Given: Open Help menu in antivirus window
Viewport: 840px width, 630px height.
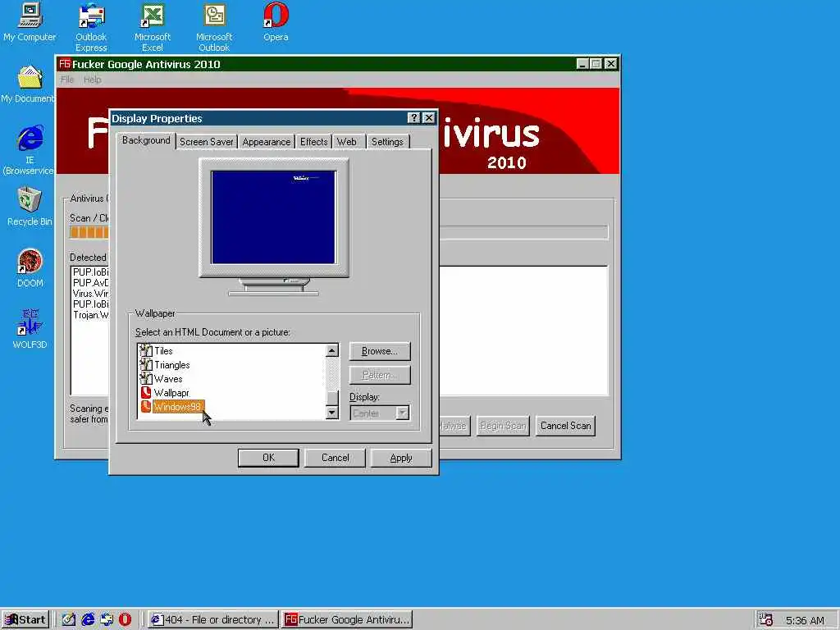Looking at the screenshot, I should point(92,80).
